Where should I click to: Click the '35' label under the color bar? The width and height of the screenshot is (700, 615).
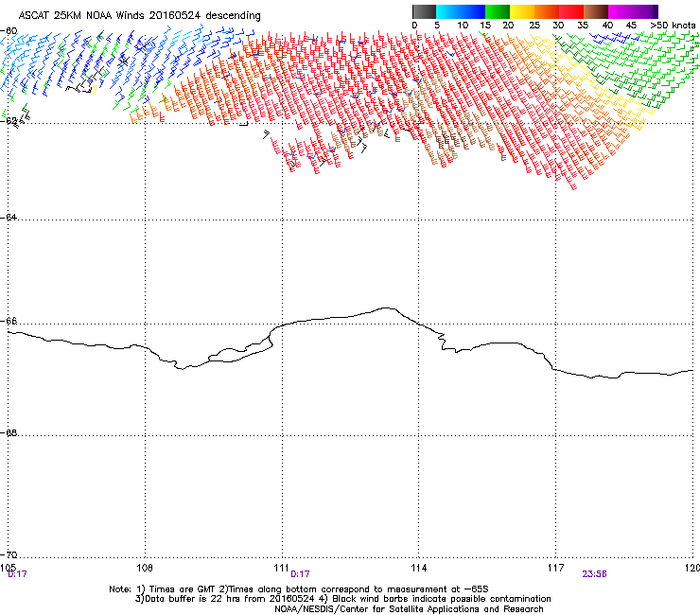583,26
